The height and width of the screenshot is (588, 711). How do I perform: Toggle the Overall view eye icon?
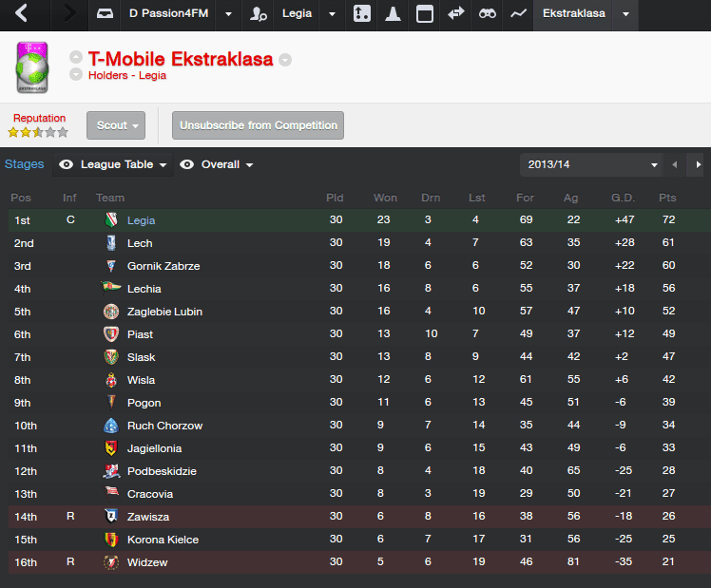tap(187, 164)
